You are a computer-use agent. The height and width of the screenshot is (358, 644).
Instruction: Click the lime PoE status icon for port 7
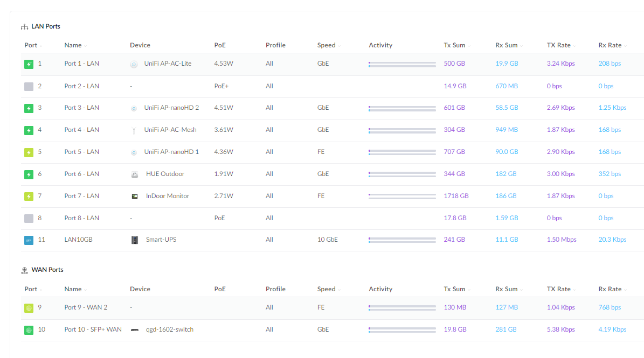point(29,196)
